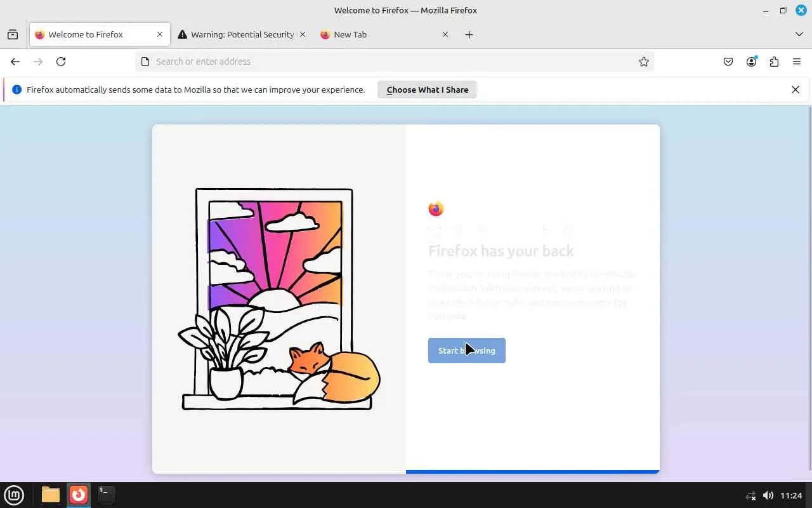Click the Firefox logo above the heading
This screenshot has height=508, width=812.
[x=436, y=208]
